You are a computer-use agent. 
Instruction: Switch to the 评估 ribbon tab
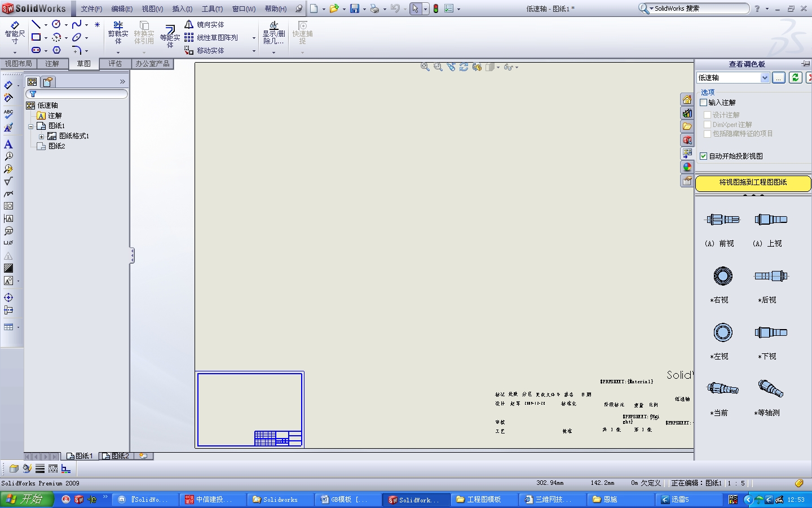pyautogui.click(x=115, y=63)
